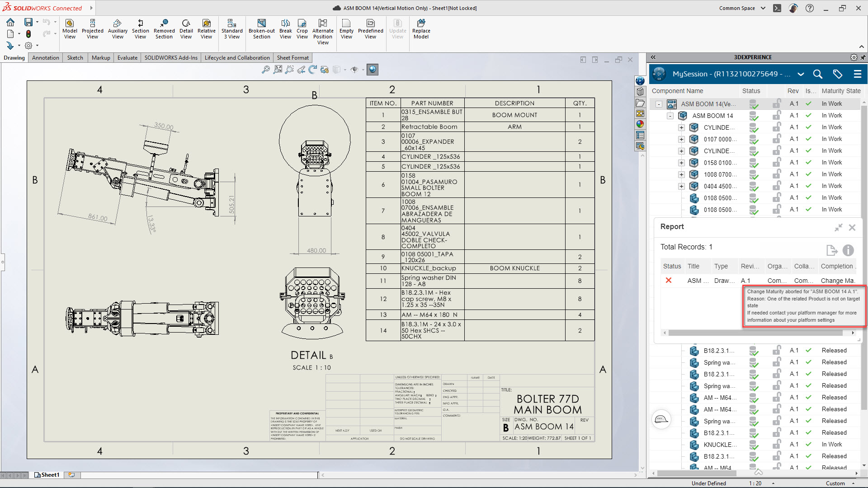Click the tag icon in the MySession header
This screenshot has width=868, height=488.
pos(837,74)
